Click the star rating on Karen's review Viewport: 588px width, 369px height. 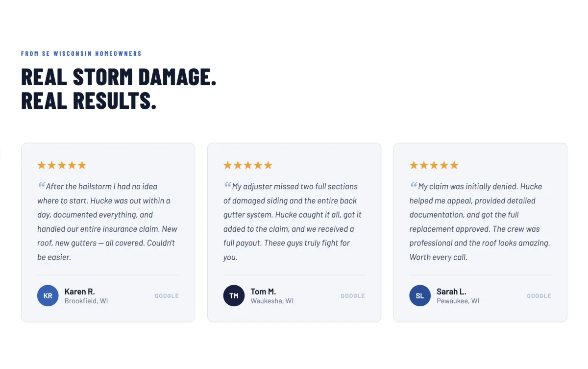pos(62,165)
